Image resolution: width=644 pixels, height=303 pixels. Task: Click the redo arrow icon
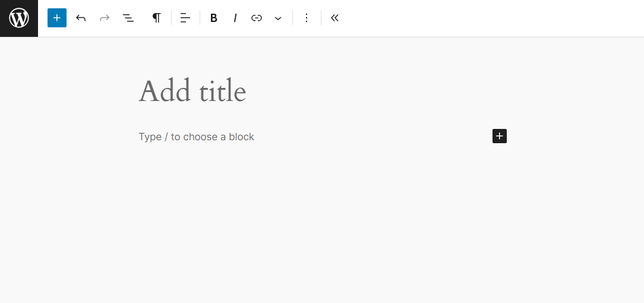(x=105, y=18)
